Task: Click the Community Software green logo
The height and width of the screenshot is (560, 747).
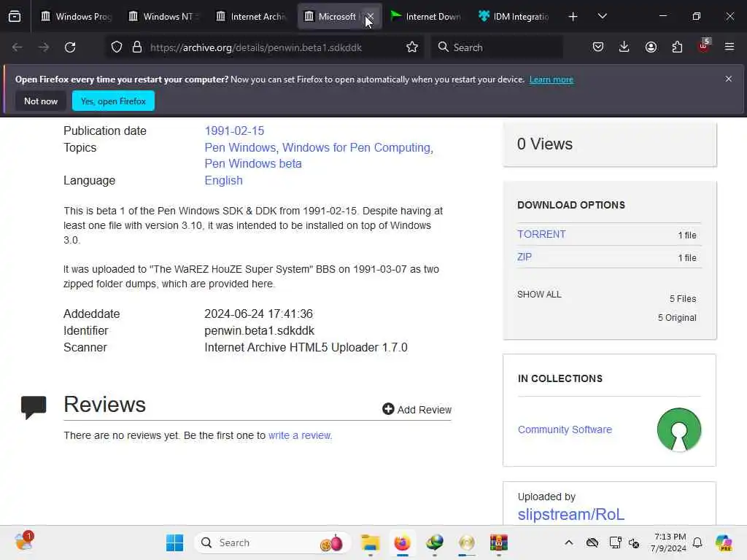Action: pyautogui.click(x=679, y=429)
